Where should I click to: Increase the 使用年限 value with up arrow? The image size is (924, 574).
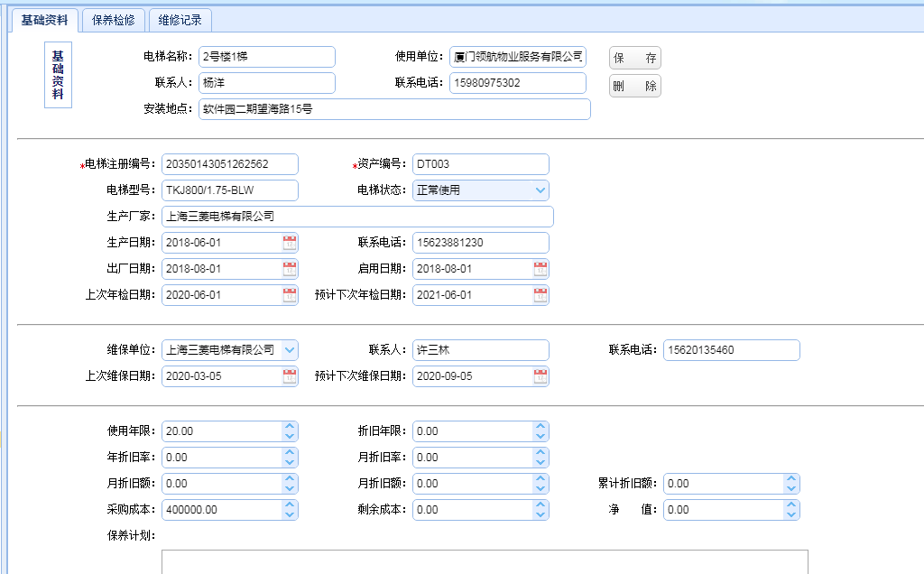[x=289, y=427]
